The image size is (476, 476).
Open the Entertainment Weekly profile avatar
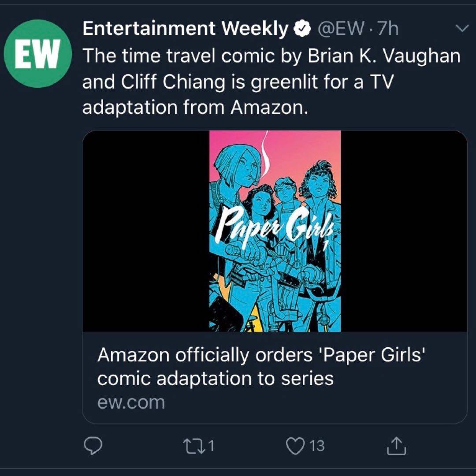coord(37,53)
